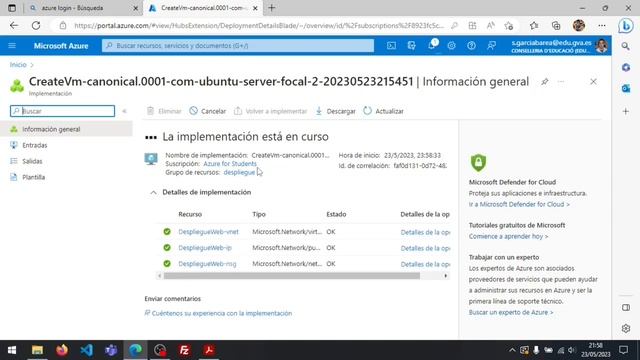
Task: Open the Bing sidebar button
Action: click(x=625, y=26)
